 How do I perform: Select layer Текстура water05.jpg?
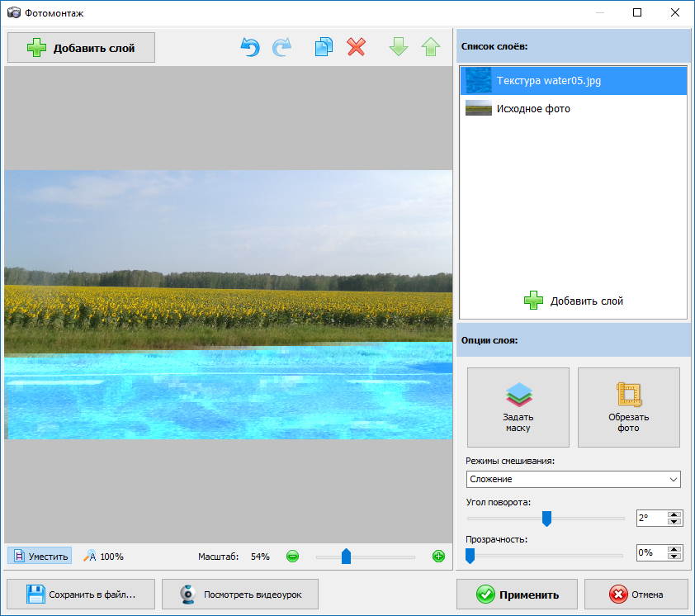573,81
